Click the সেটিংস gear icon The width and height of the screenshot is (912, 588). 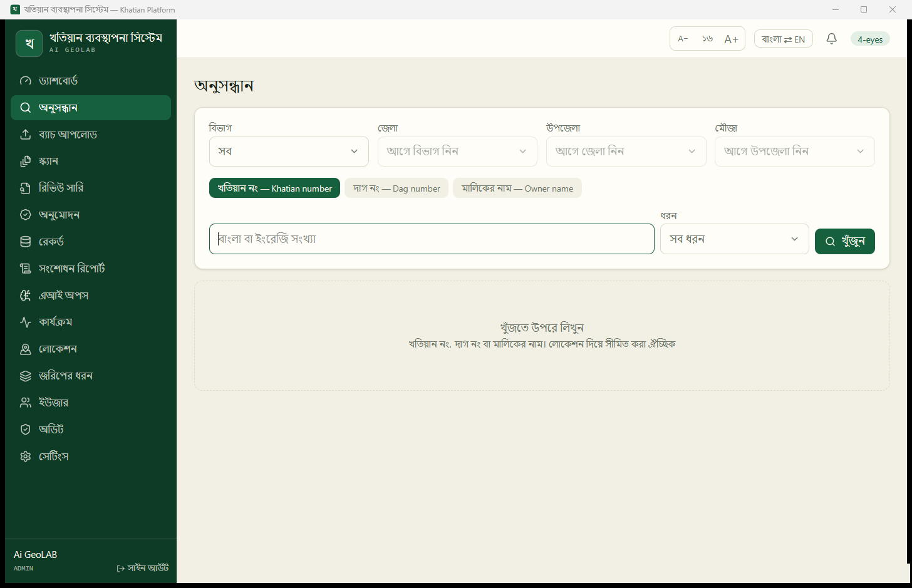click(x=26, y=456)
